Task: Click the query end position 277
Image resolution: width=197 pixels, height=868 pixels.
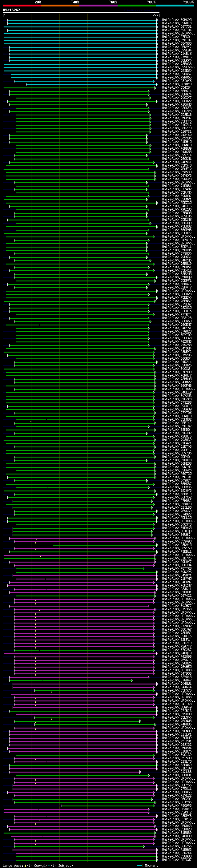Action: coord(155,15)
